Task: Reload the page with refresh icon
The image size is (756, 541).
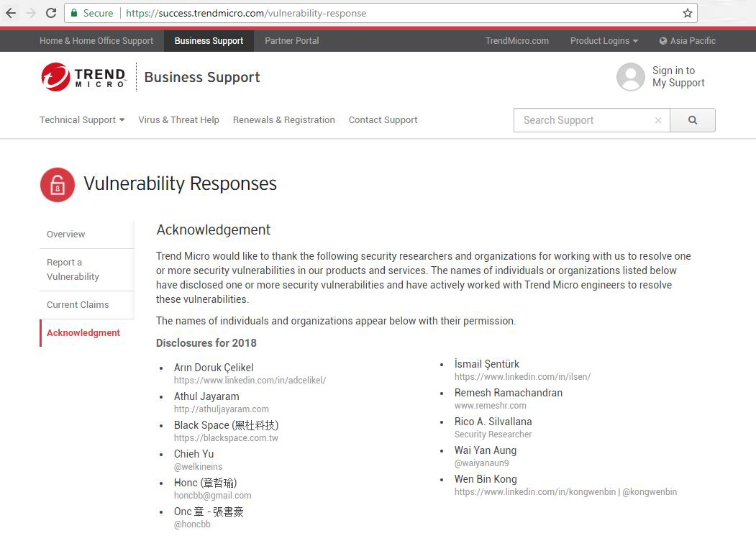Action: pyautogui.click(x=51, y=13)
